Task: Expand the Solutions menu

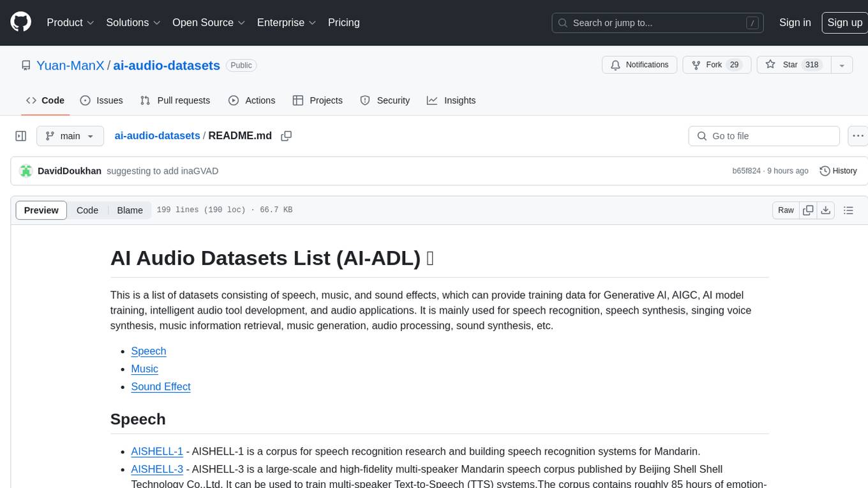Action: pos(133,22)
